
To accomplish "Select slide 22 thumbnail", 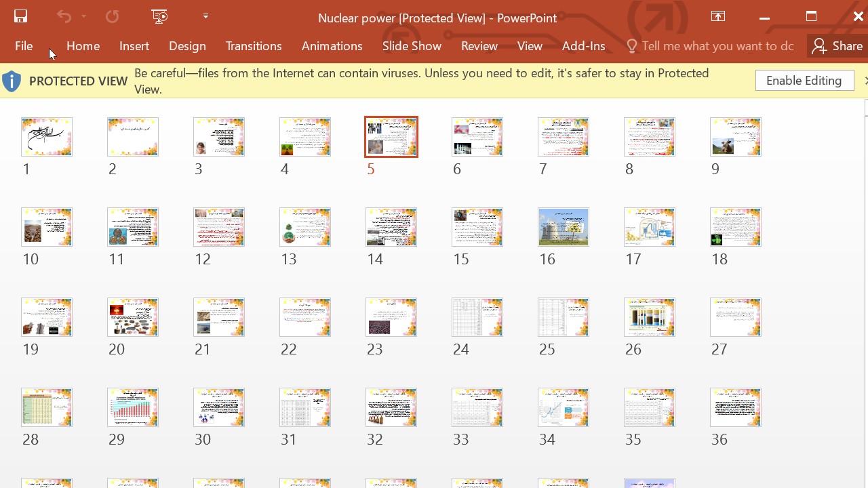I will [305, 317].
